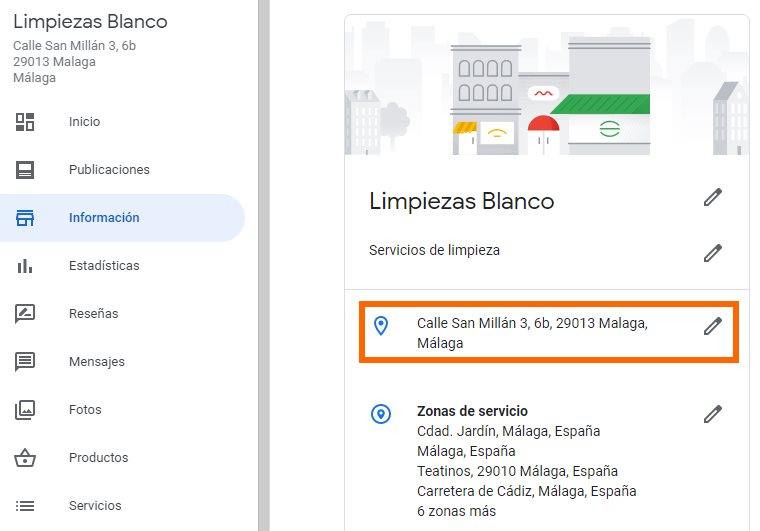Click the Fotos gallery icon

click(x=25, y=410)
